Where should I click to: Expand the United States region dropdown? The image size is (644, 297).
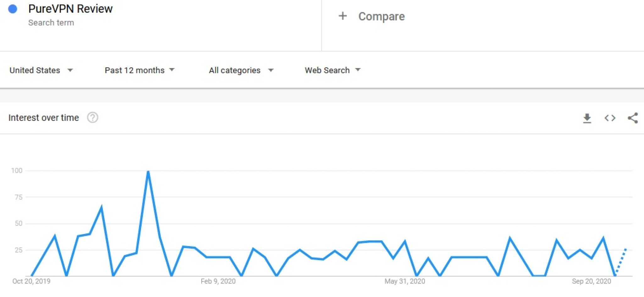[x=41, y=70]
